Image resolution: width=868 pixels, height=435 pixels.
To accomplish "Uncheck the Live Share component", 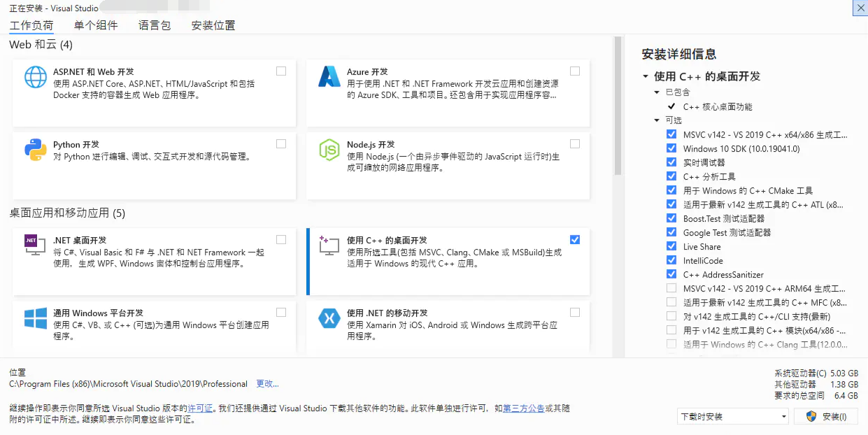I will tap(671, 246).
